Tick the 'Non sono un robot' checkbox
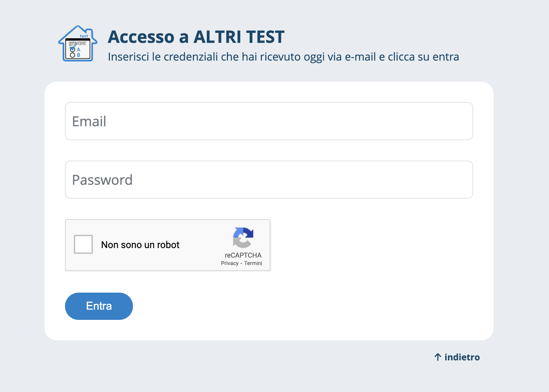This screenshot has height=392, width=549. click(x=83, y=244)
